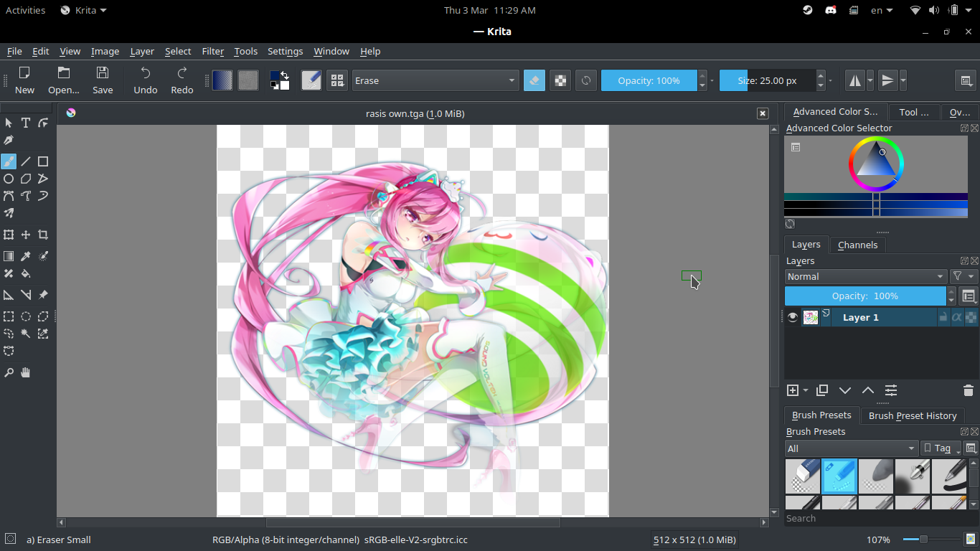The width and height of the screenshot is (980, 551).
Task: Click the brush presets Search field
Action: (x=881, y=518)
